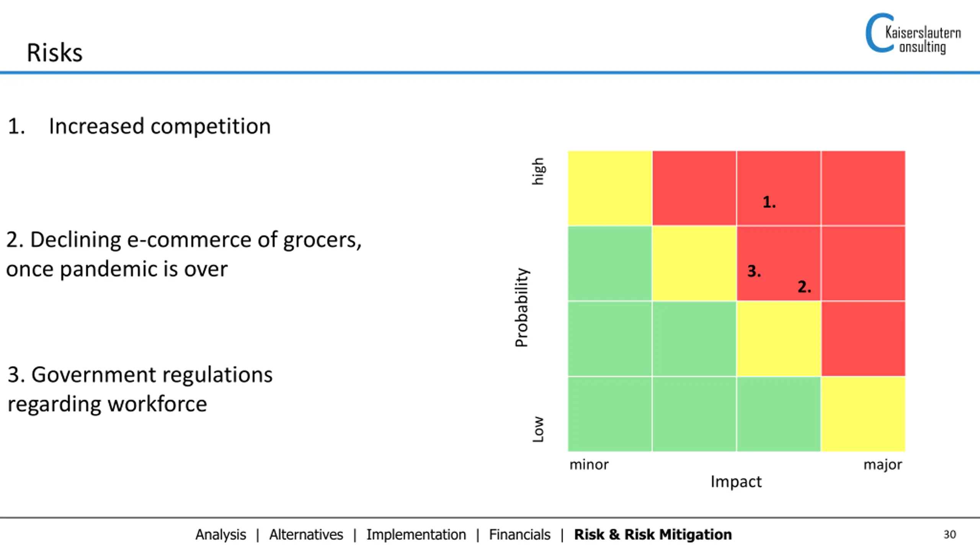Click the Increased competition list item

(139, 126)
